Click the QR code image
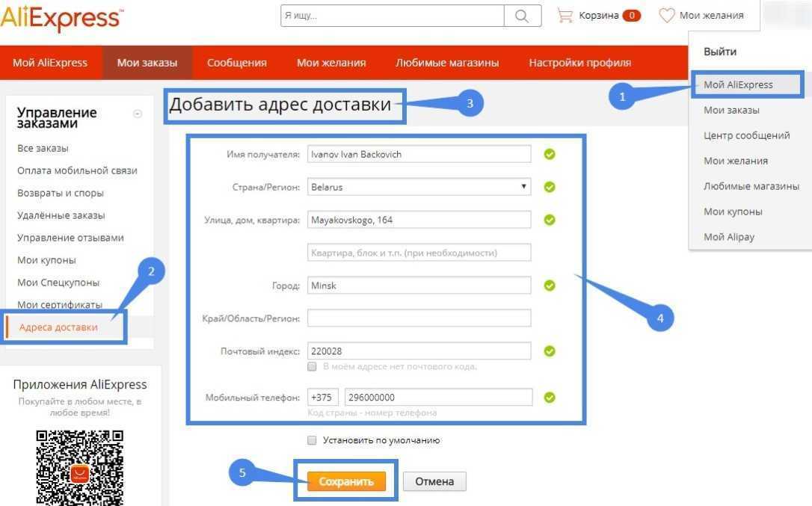The height and width of the screenshot is (506, 812). pos(79,466)
